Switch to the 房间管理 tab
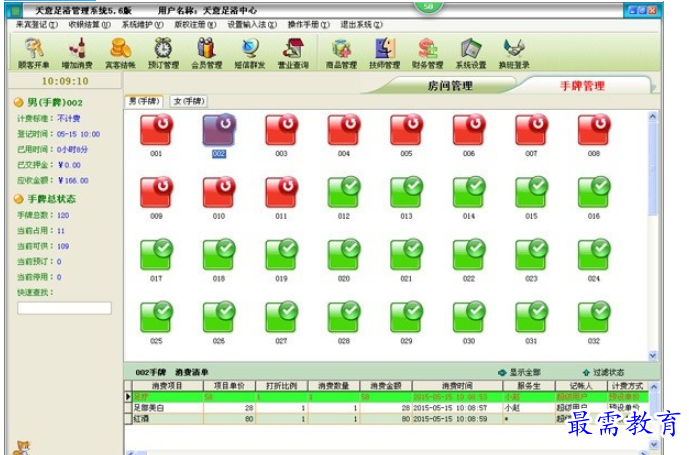The image size is (689, 455). tap(450, 86)
